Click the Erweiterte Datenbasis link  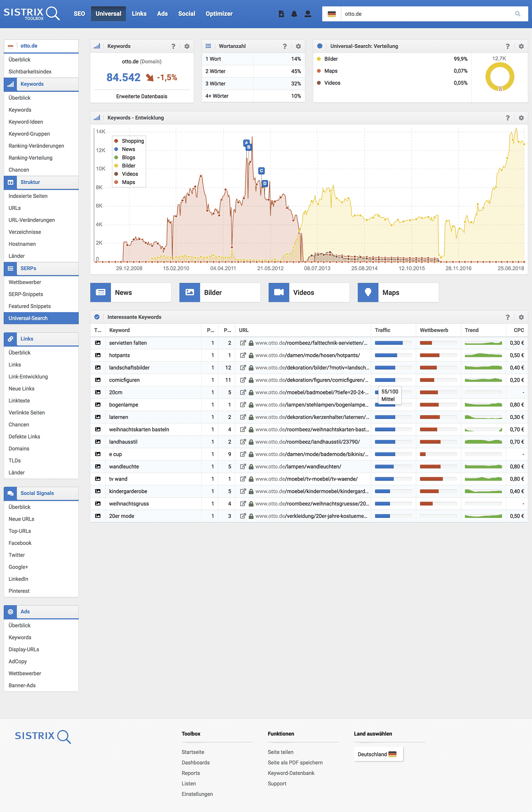click(x=142, y=96)
